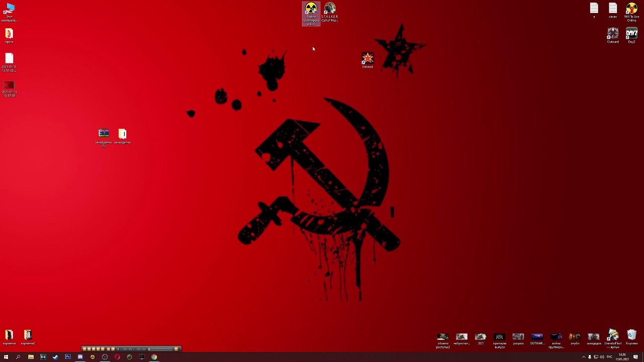This screenshot has width=644, height=362.
Task: Open the Opera browser from the taskbar
Action: pyautogui.click(x=117, y=357)
